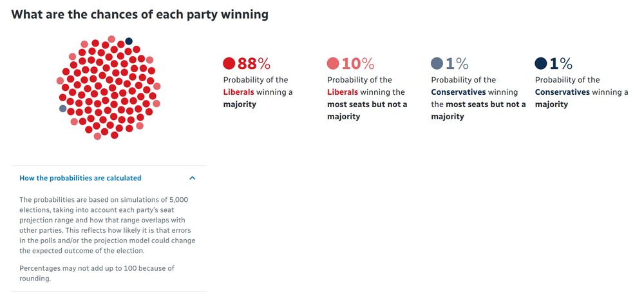Click red "Liberals" word under 10%
This screenshot has width=644, height=303.
(343, 92)
